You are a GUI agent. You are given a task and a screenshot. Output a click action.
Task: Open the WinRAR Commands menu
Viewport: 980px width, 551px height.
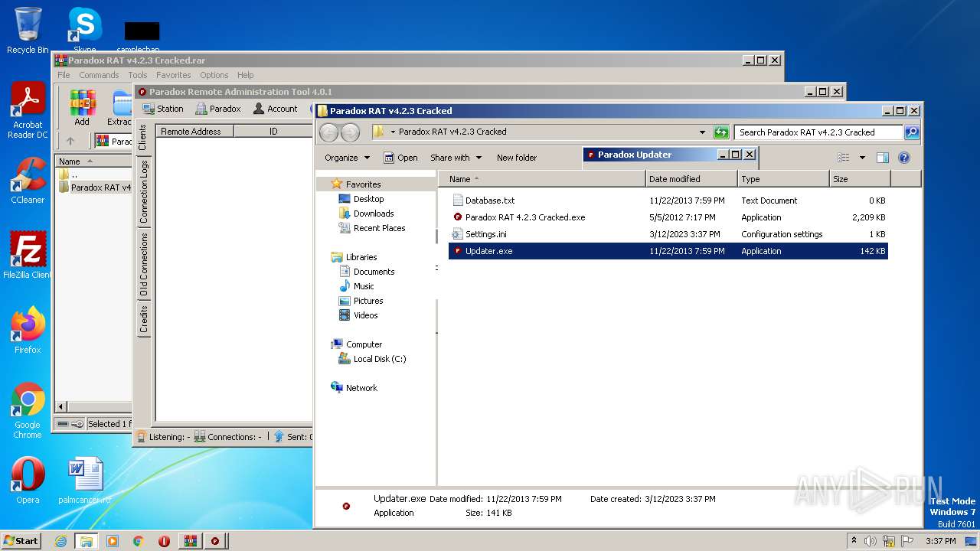pos(99,75)
